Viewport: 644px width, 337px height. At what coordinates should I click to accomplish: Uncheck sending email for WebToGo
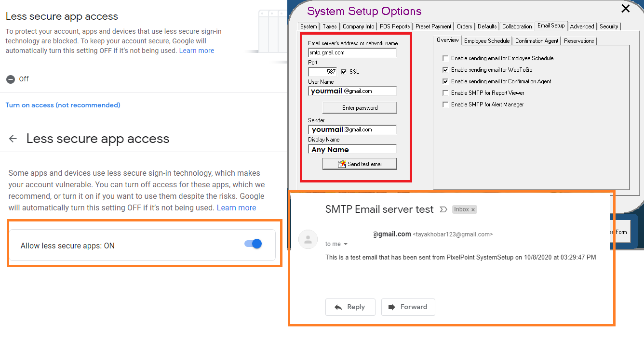(x=445, y=70)
